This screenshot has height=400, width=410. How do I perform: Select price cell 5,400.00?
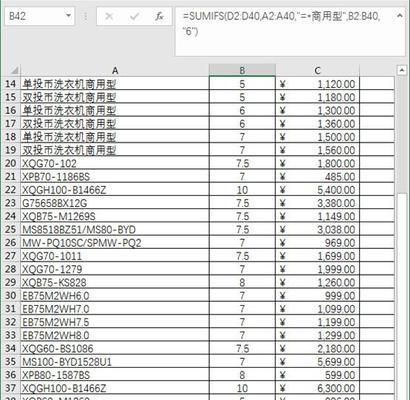[x=318, y=190]
